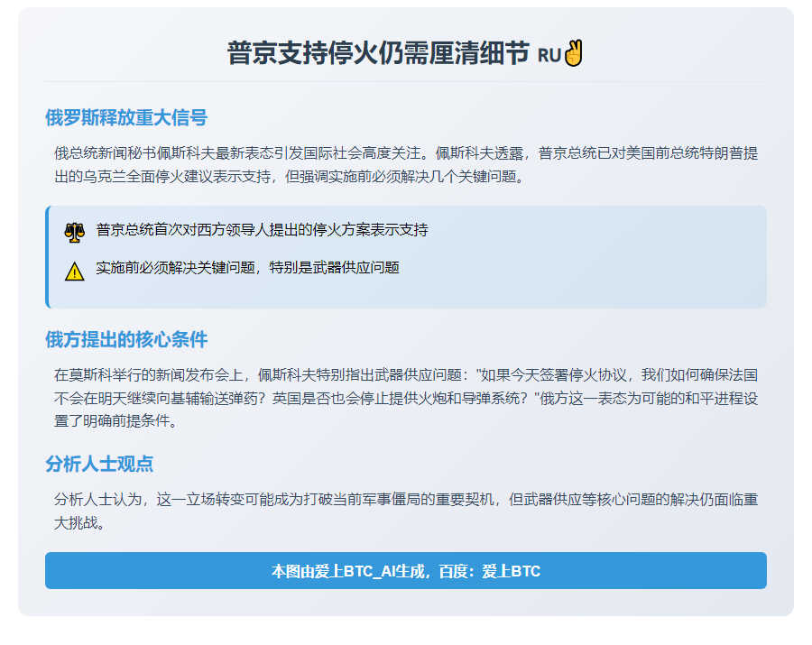
Task: Click the heading 分析人士观点
Action: (x=99, y=464)
